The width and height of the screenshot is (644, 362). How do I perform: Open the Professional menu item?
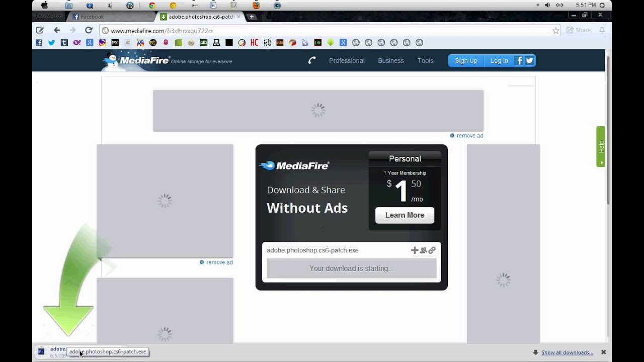[x=347, y=60]
